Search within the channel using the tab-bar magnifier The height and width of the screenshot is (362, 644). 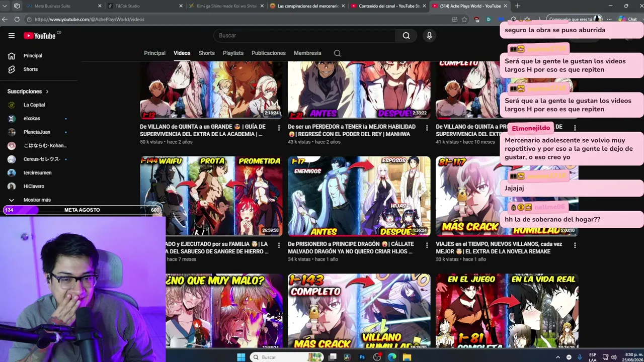click(x=337, y=53)
